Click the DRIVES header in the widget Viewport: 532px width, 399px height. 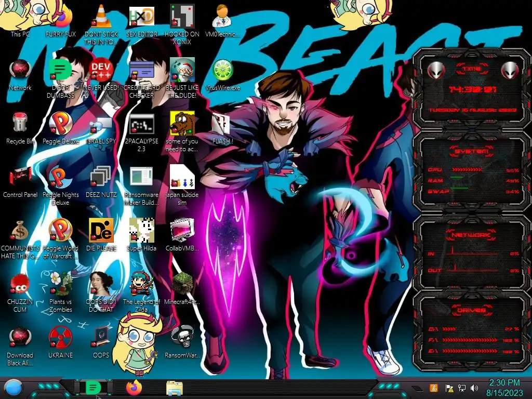471,310
